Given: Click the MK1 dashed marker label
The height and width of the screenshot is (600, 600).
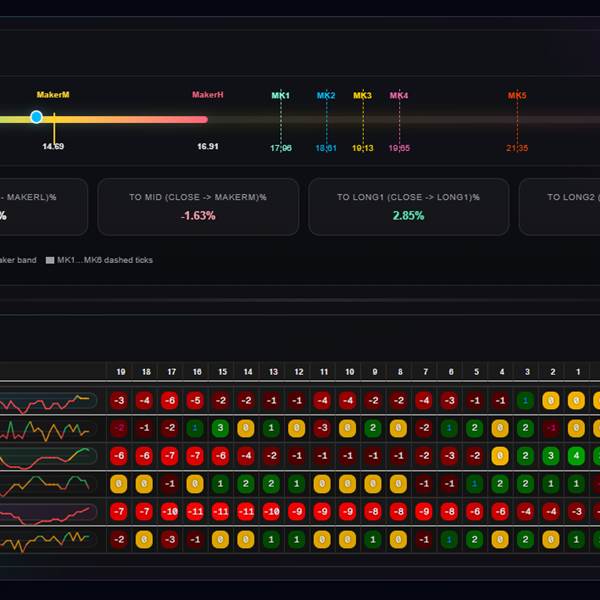Looking at the screenshot, I should tap(280, 95).
